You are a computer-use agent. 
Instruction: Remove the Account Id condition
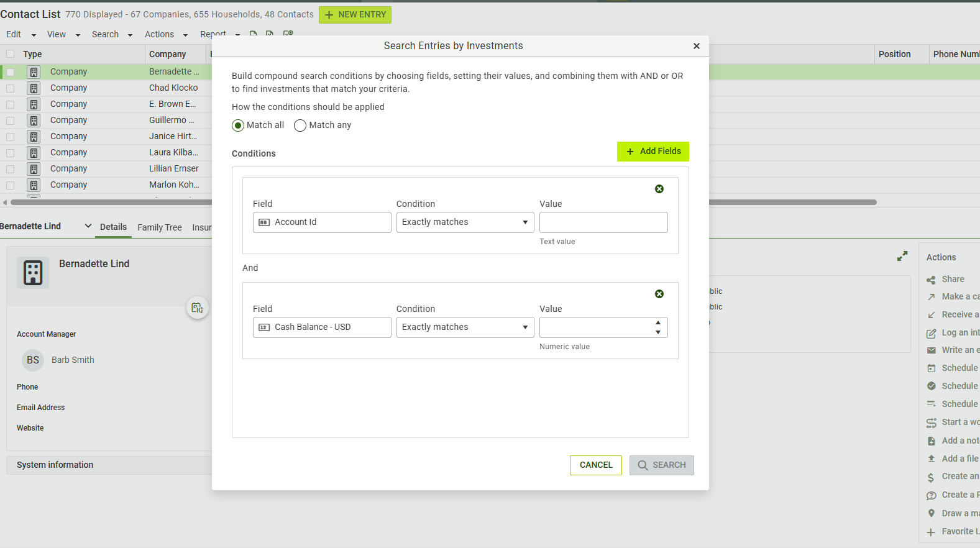[x=659, y=189]
